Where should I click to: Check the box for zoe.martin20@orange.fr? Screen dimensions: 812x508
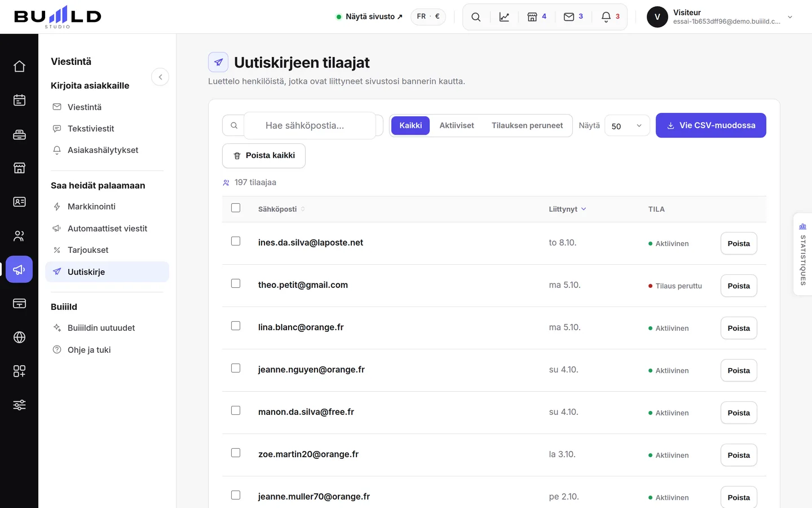point(236,453)
